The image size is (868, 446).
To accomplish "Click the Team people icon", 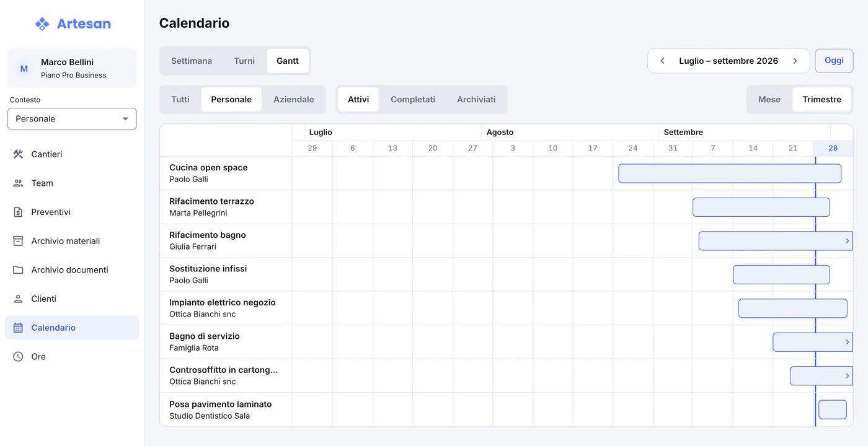I will coord(18,183).
